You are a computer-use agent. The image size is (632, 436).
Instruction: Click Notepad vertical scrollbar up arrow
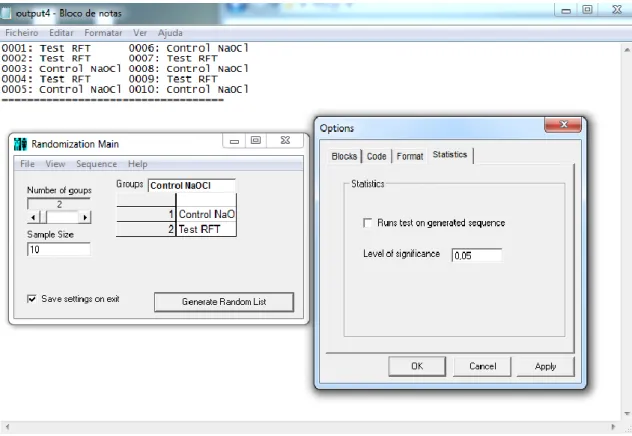627,50
